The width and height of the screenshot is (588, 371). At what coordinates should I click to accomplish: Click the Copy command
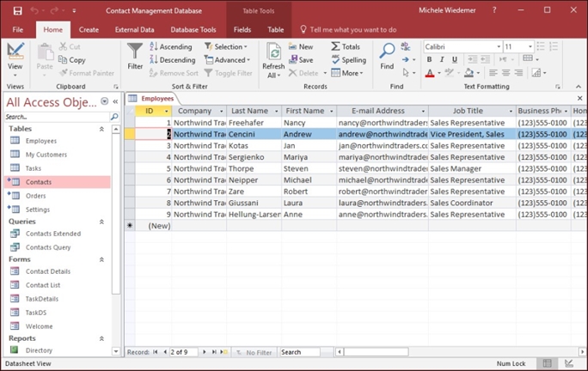coord(72,60)
